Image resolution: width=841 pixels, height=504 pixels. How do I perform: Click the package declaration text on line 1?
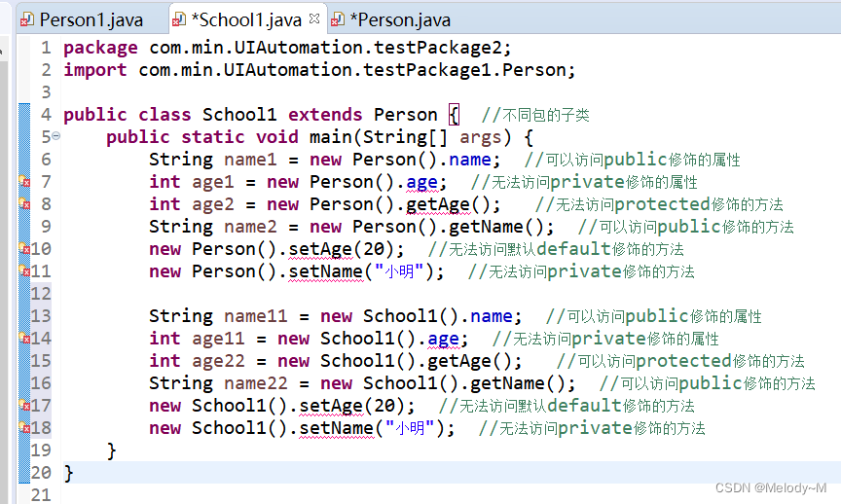(x=287, y=48)
